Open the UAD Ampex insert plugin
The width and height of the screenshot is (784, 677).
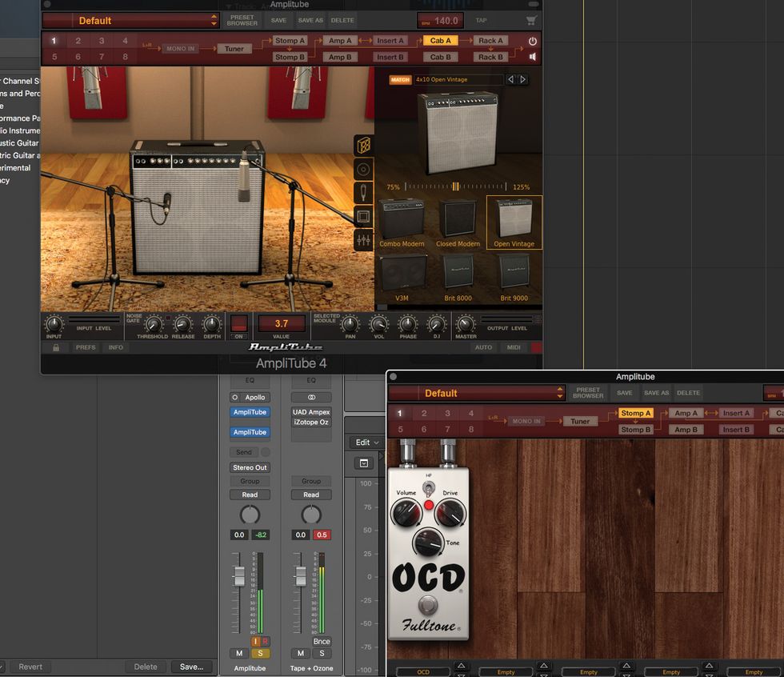(311, 412)
